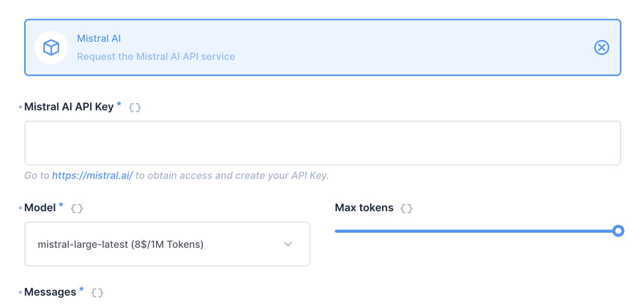
Task: Click curly braces icon beside Messages
Action: tap(97, 293)
